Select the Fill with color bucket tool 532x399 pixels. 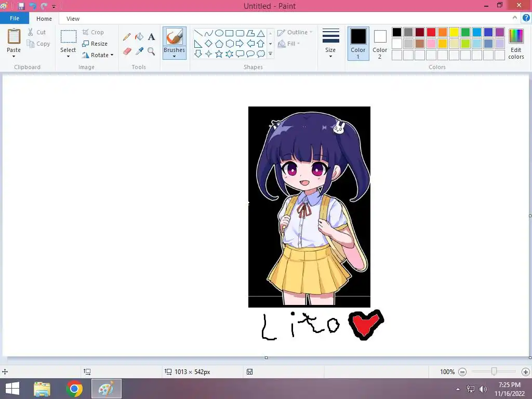[x=139, y=37]
